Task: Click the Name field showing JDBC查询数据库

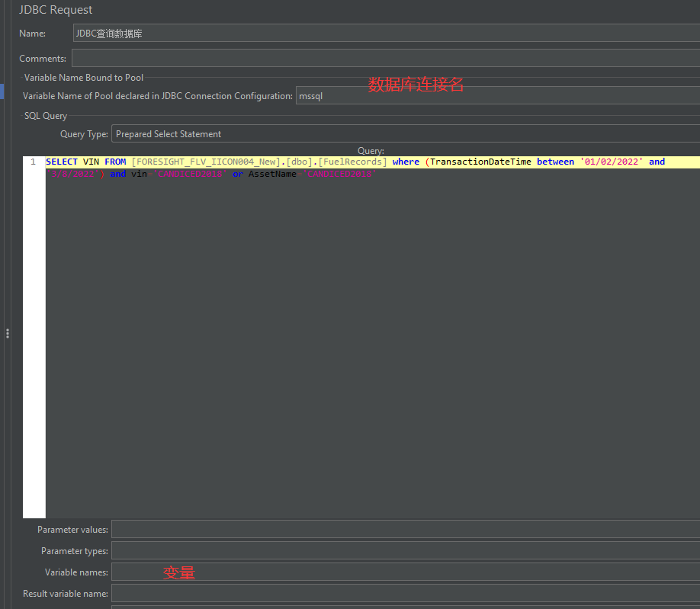Action: click(x=229, y=33)
